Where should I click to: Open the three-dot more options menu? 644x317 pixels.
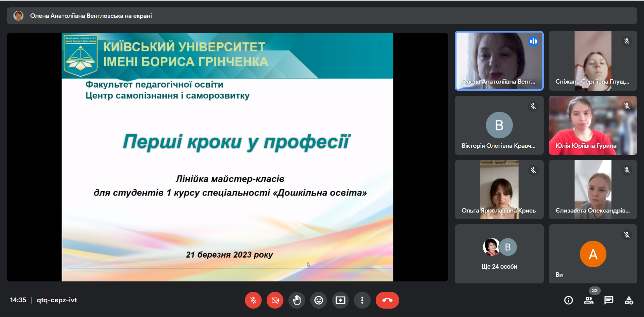[362, 300]
